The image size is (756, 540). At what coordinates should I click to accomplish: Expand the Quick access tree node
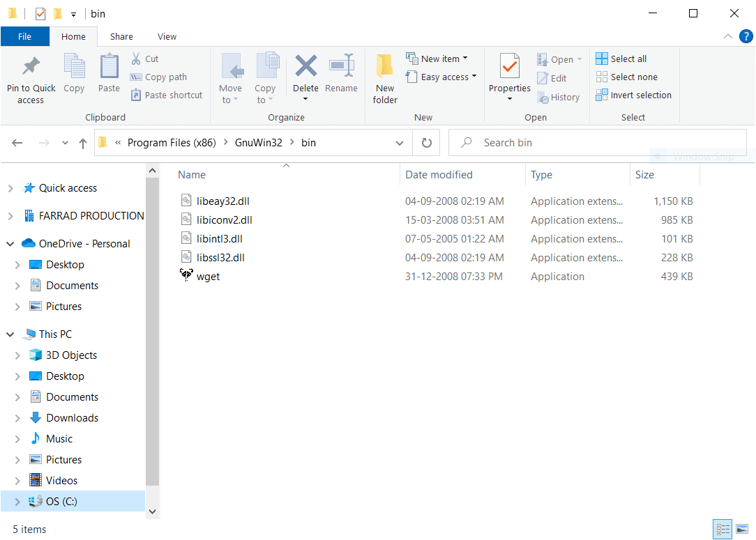10,188
